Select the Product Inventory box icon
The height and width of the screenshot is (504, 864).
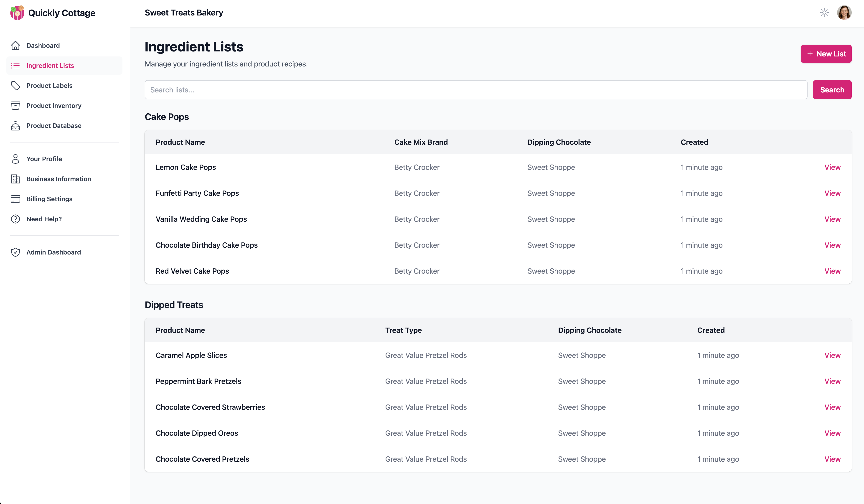point(16,105)
